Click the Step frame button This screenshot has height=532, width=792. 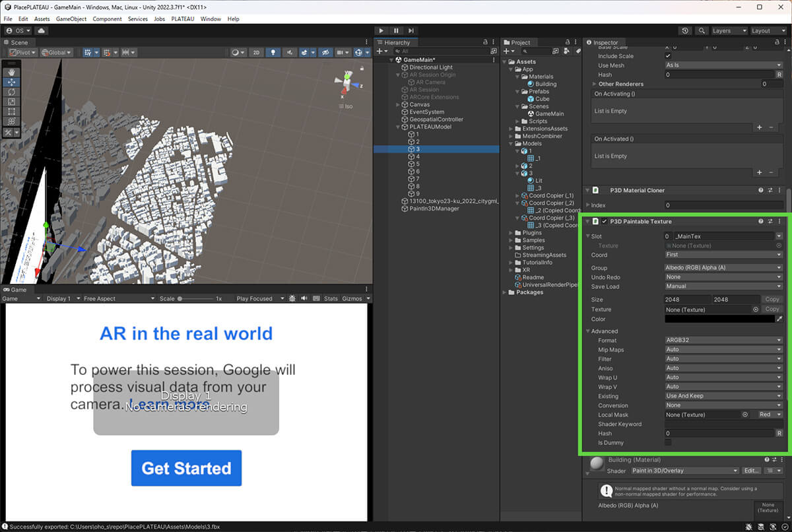point(411,30)
